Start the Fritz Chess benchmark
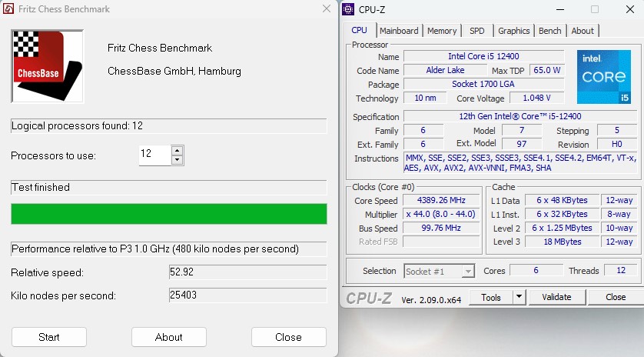This screenshot has height=357, width=644. [49, 337]
